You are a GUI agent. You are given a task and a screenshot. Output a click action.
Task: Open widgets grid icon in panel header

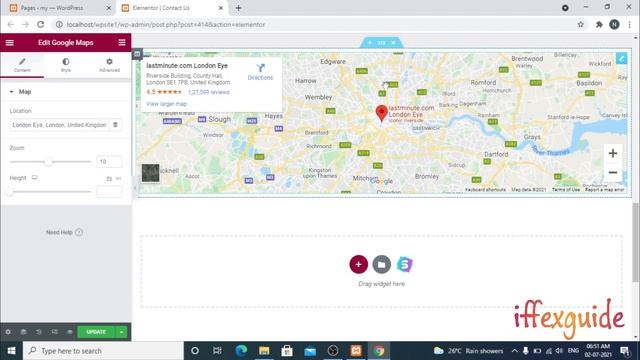click(x=122, y=42)
